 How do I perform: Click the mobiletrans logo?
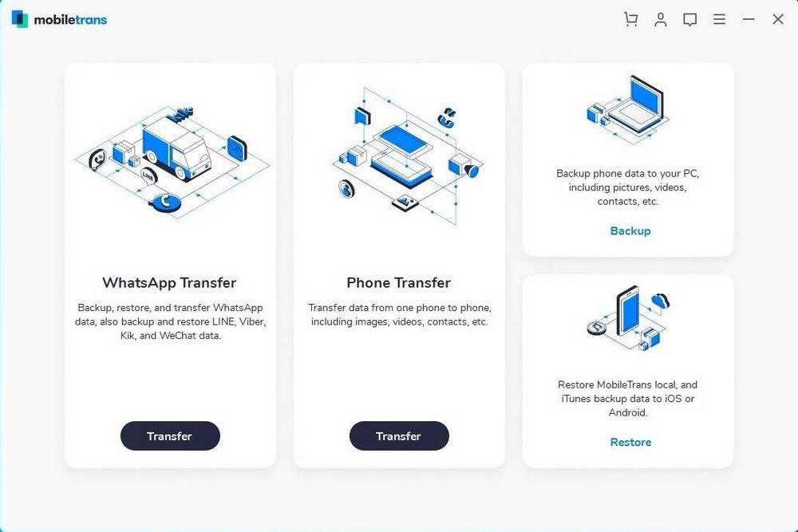point(60,19)
